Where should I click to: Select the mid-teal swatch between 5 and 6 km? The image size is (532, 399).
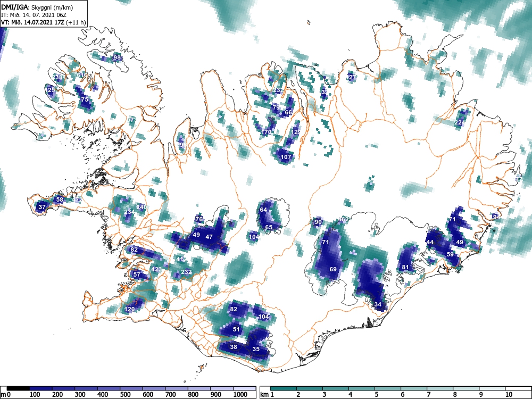click(388, 388)
